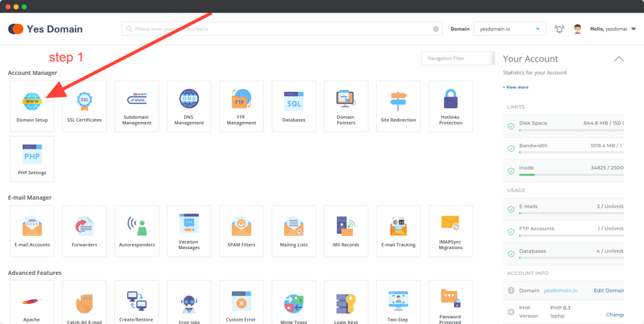Image resolution: width=644 pixels, height=324 pixels.
Task: Collapse the Your Account panel
Action: point(619,59)
